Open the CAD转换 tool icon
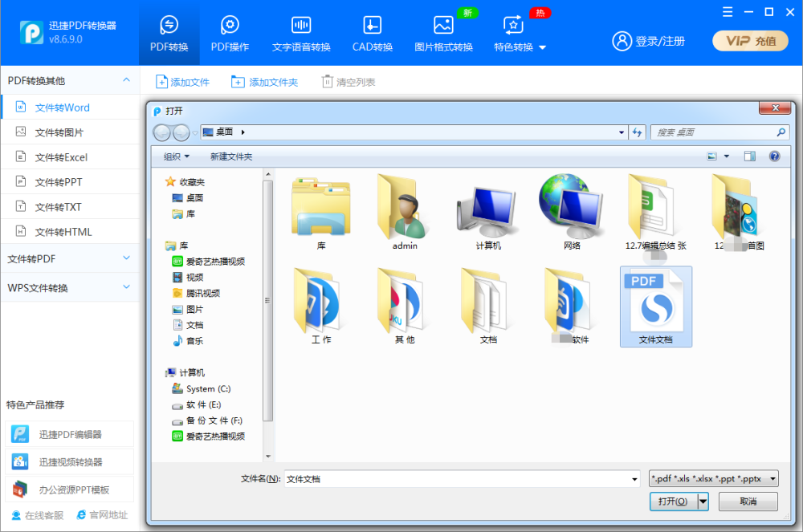The width and height of the screenshot is (803, 532). pos(373,25)
